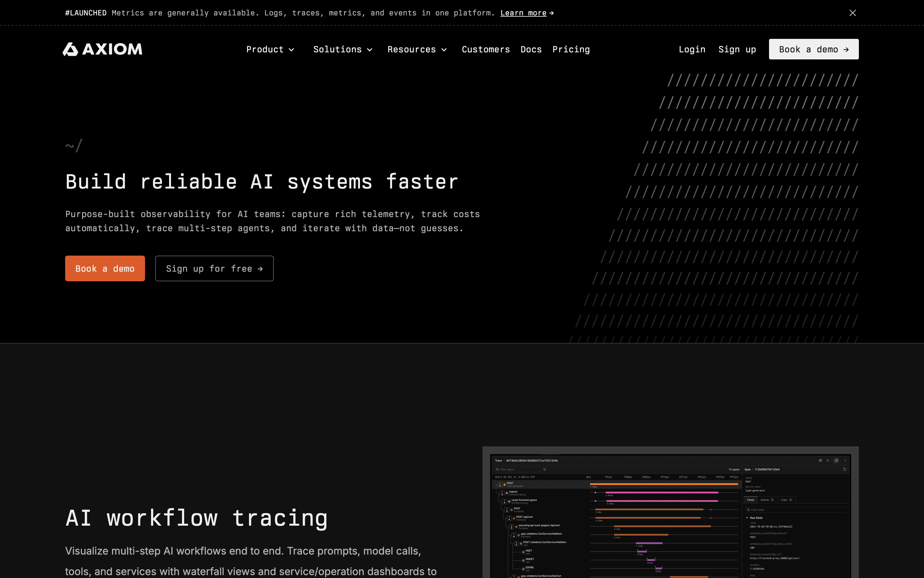The image size is (924, 578).
Task: Click the table view icon in trace header
Action: (x=820, y=461)
